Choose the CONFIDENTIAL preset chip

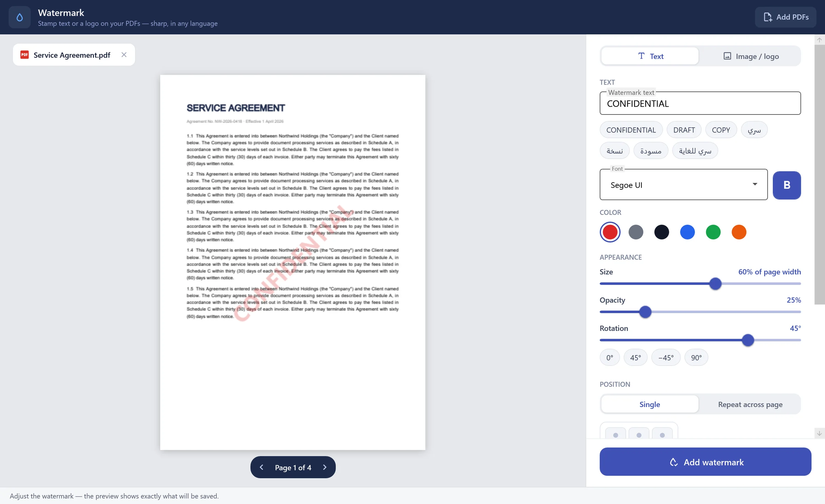631,130
